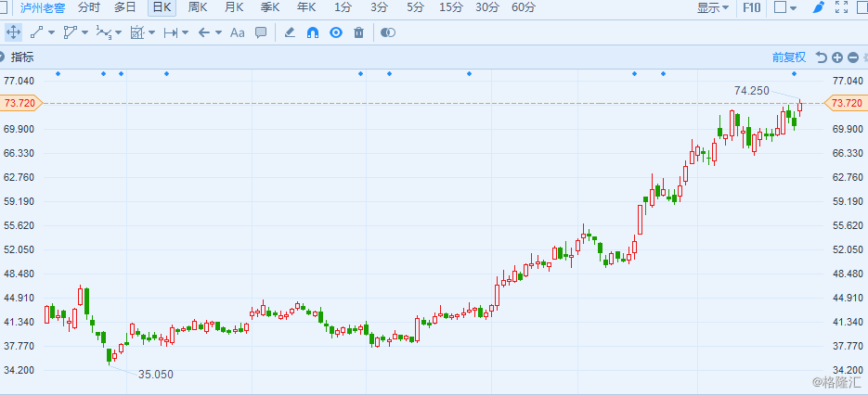Expand the polygon shape tool dropdown arrow
Viewport: 868px width, 395px height.
tap(84, 32)
